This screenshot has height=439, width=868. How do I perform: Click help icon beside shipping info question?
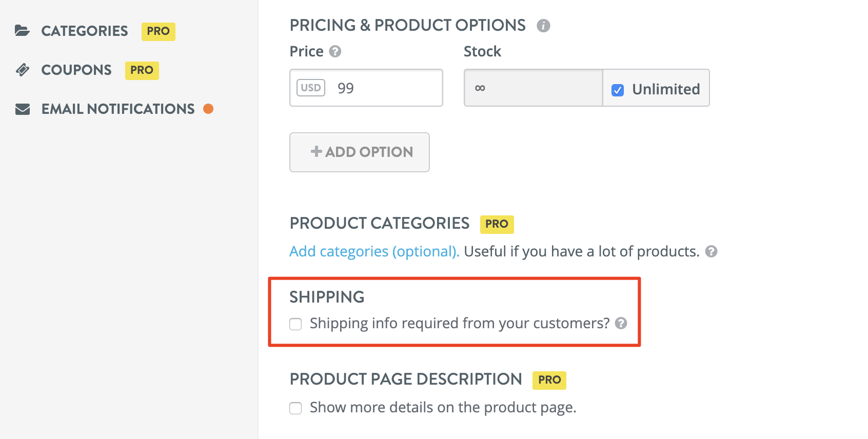click(x=621, y=323)
